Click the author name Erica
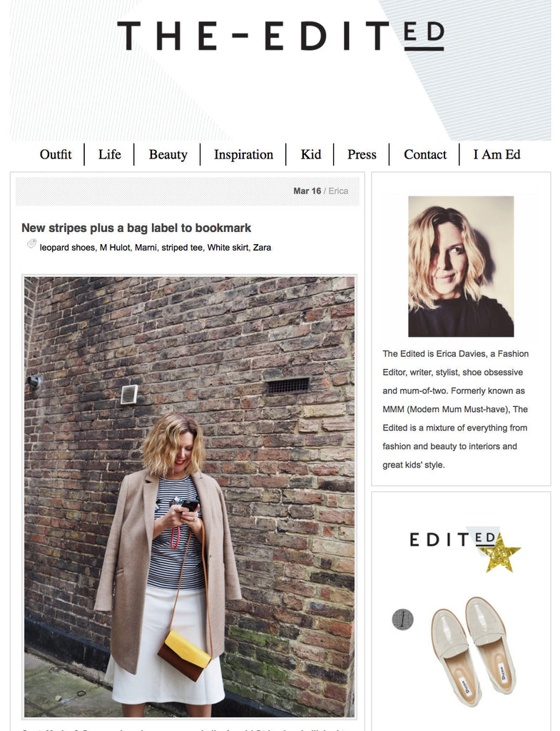Image resolution: width=560 pixels, height=731 pixels. [x=338, y=191]
